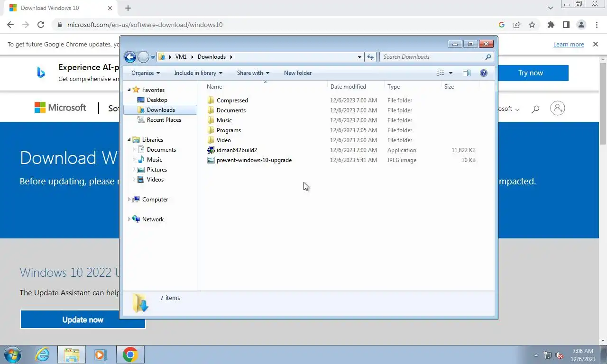Select Computer in navigation pane
Screen dimensions: 607x364
155,200
